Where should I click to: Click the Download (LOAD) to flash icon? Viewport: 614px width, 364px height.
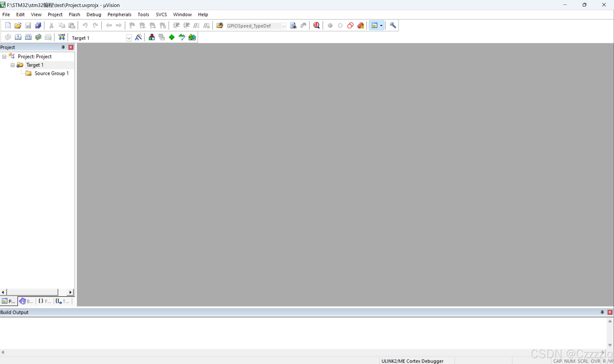pos(62,37)
